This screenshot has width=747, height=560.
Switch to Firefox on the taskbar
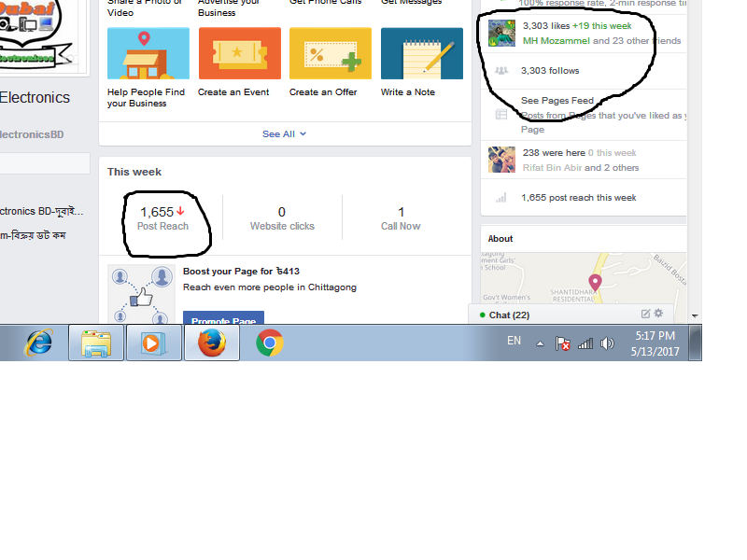212,343
